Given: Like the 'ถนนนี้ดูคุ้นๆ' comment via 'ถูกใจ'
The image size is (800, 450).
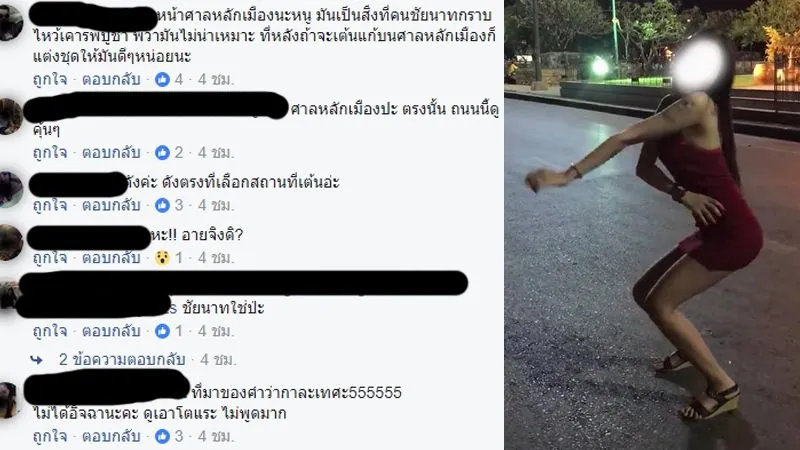Looking at the screenshot, I should (x=50, y=153).
